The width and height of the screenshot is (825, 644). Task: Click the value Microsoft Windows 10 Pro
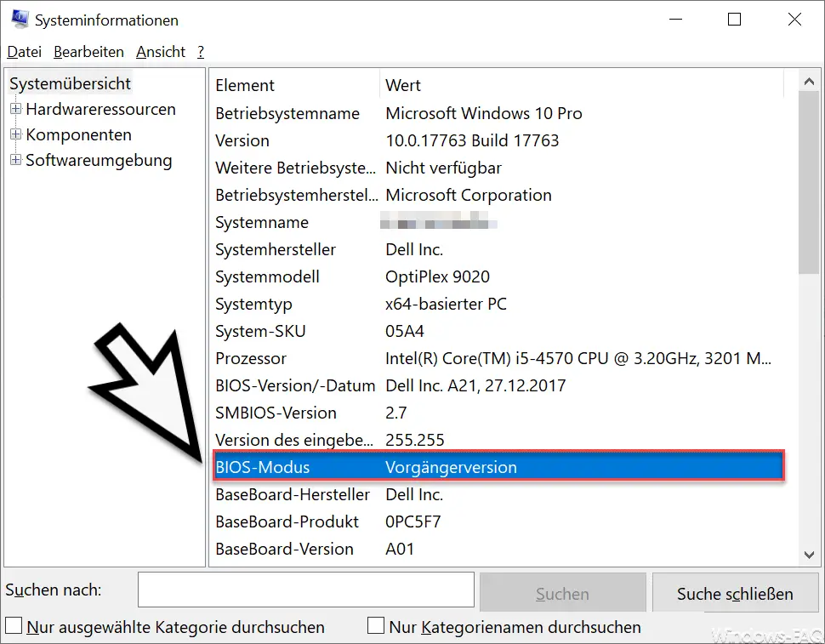pyautogui.click(x=484, y=113)
